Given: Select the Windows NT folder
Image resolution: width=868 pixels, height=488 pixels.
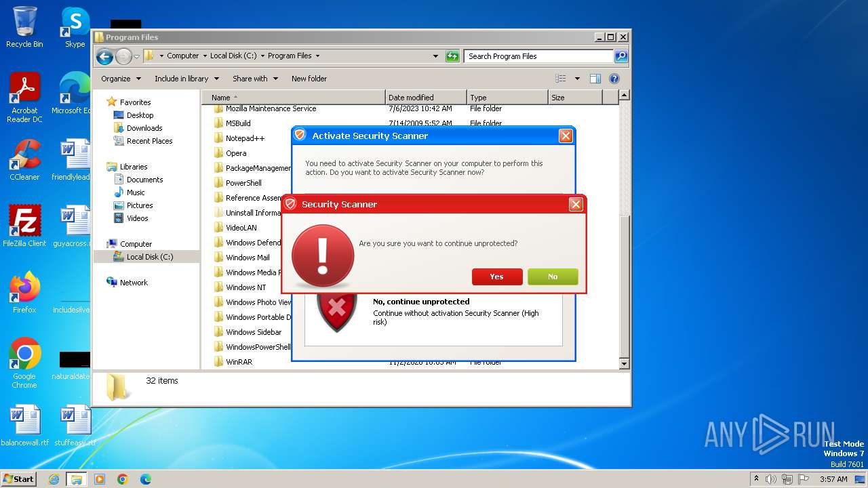Looking at the screenshot, I should (245, 287).
